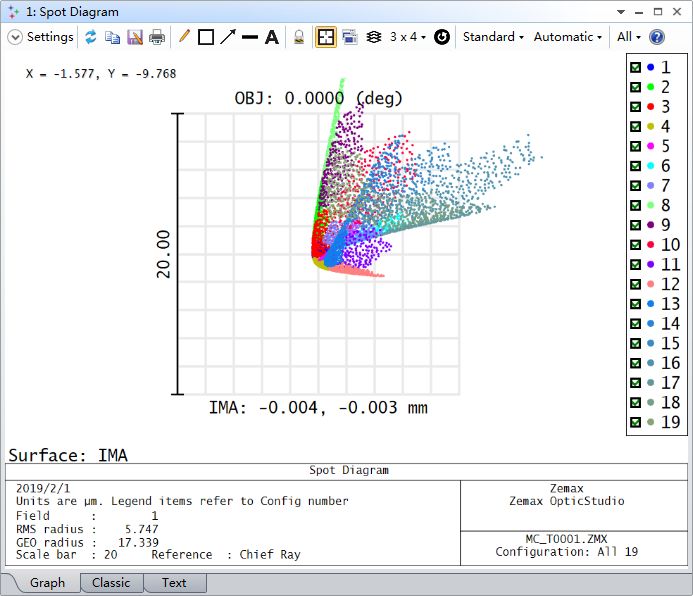Disable the config 19 legend checkbox
The width and height of the screenshot is (693, 596).
click(x=634, y=422)
